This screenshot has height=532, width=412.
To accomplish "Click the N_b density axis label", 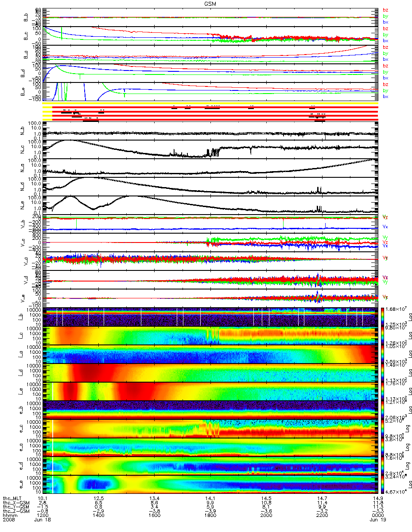I will (23, 131).
